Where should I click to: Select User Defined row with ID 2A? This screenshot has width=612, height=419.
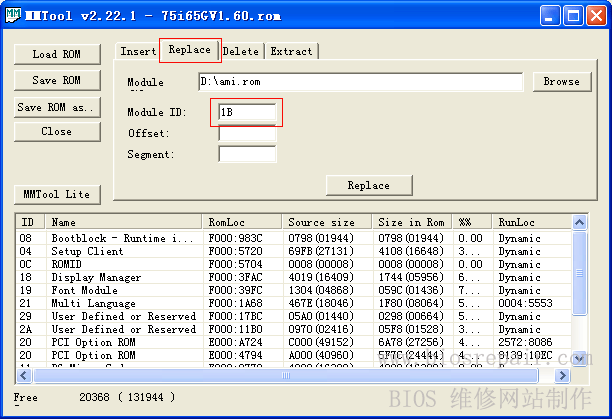[x=294, y=329]
